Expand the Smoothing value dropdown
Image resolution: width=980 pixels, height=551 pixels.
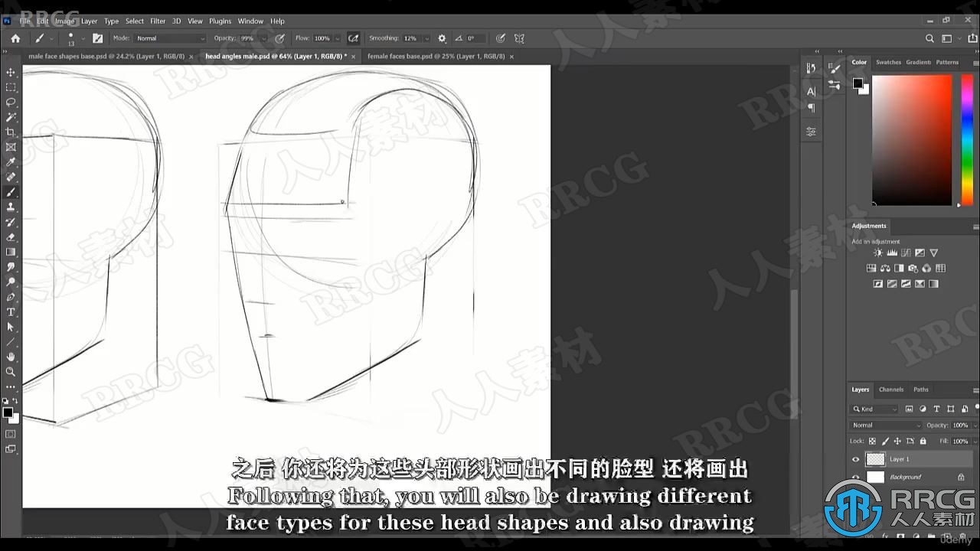(x=426, y=38)
